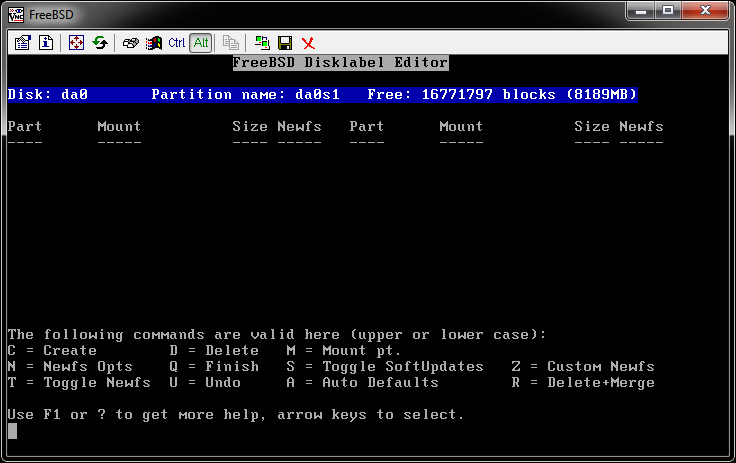Viewport: 736px width, 463px height.
Task: Click the 'D = Delete' command text
Action: pos(214,350)
